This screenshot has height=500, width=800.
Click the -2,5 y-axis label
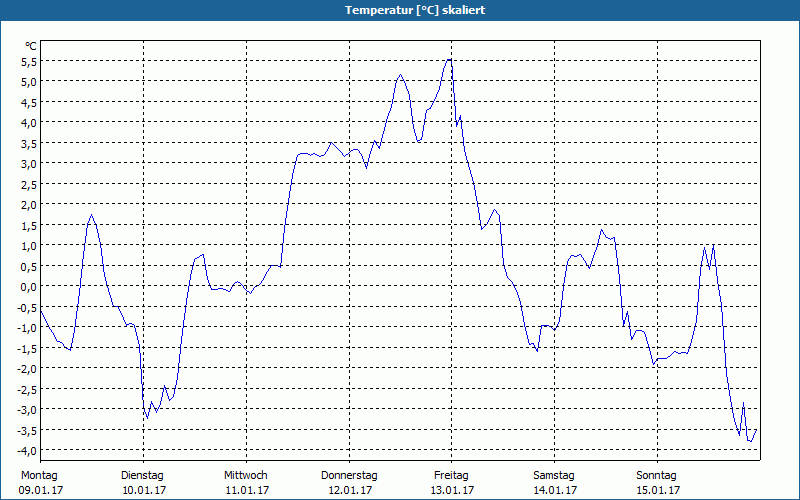[28, 389]
